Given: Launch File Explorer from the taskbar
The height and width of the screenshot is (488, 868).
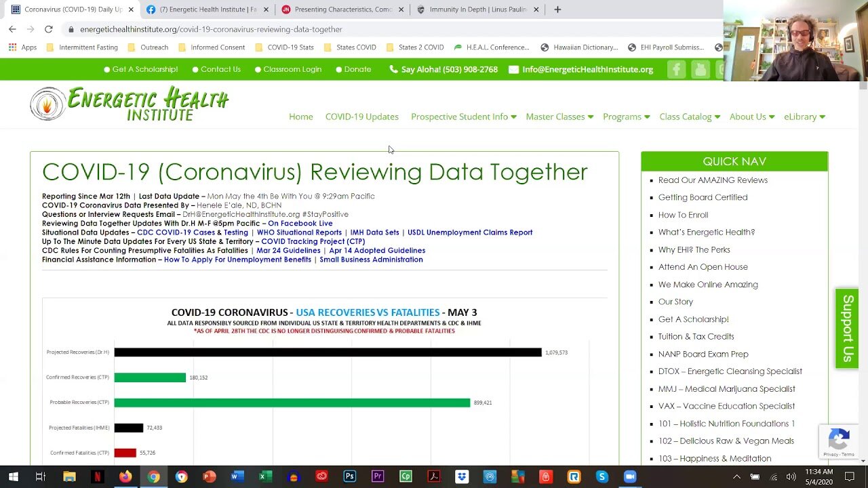Looking at the screenshot, I should (69, 476).
